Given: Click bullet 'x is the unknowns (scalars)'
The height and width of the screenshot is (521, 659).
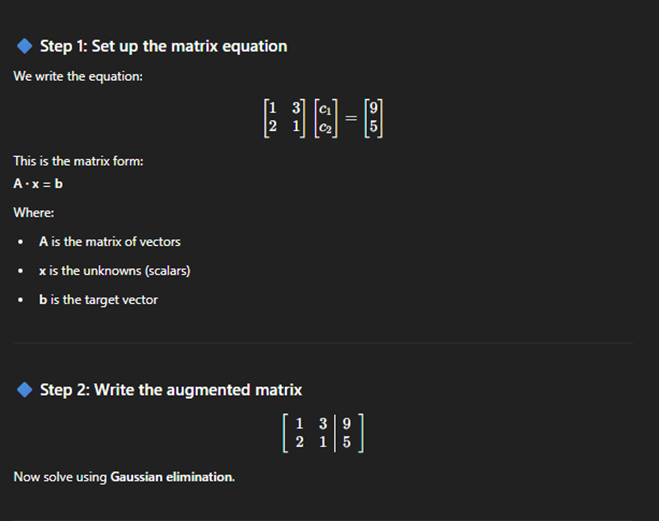Looking at the screenshot, I should coord(115,271).
